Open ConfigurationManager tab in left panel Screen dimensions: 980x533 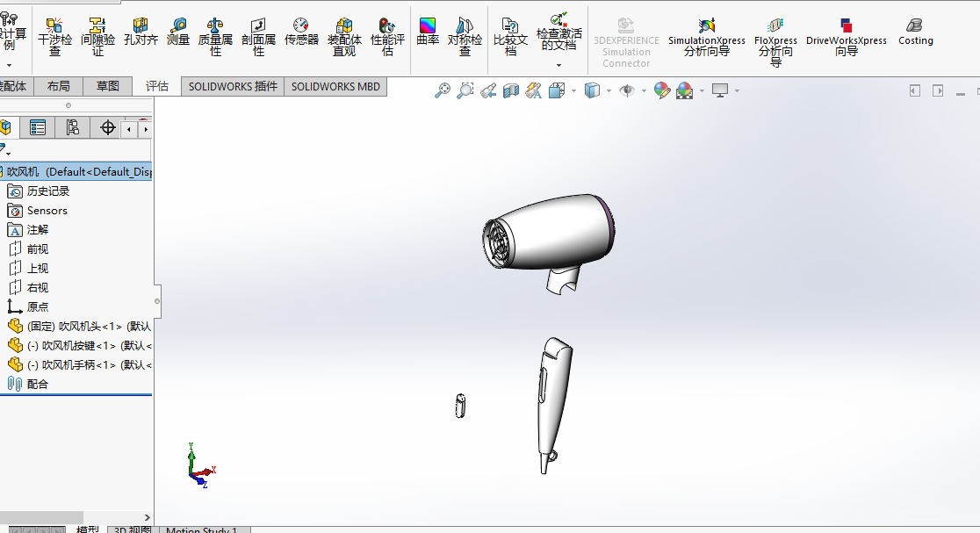tap(73, 128)
